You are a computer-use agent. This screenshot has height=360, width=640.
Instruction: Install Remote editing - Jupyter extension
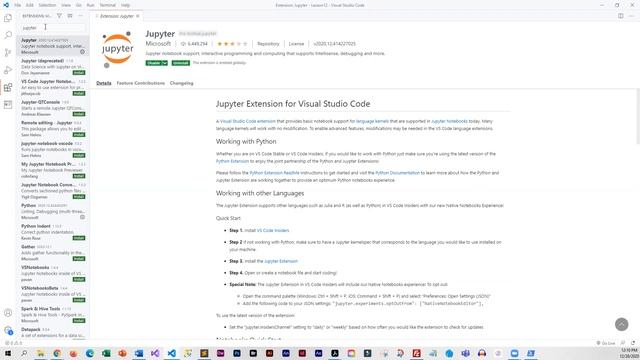[x=79, y=135]
